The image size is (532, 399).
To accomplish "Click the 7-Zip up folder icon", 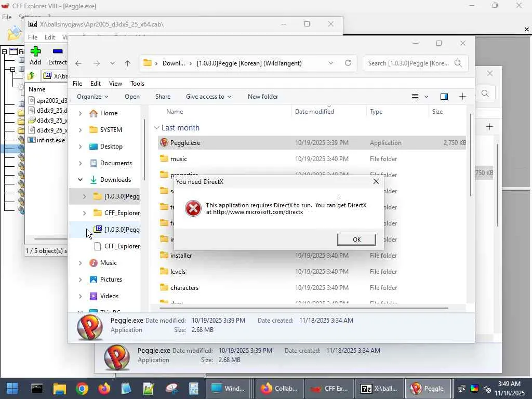I will [31, 76].
